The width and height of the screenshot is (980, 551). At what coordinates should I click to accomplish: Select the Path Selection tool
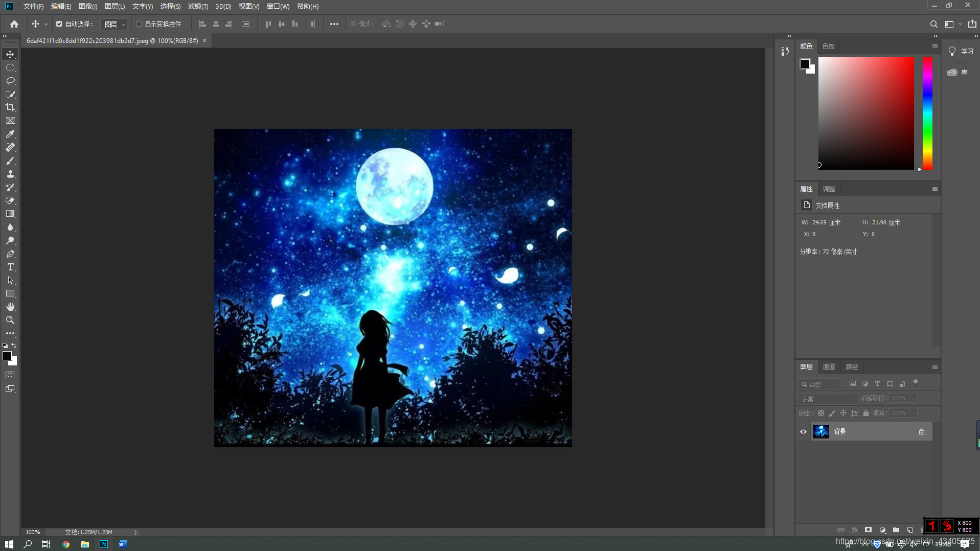(10, 280)
